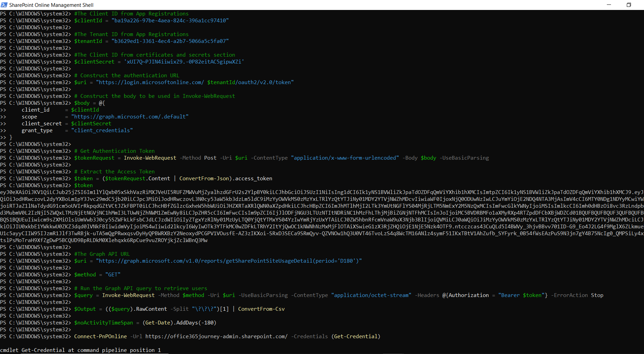The image size is (644, 354).
Task: Click the 'client_secret' hashtable key
Action: point(42,124)
